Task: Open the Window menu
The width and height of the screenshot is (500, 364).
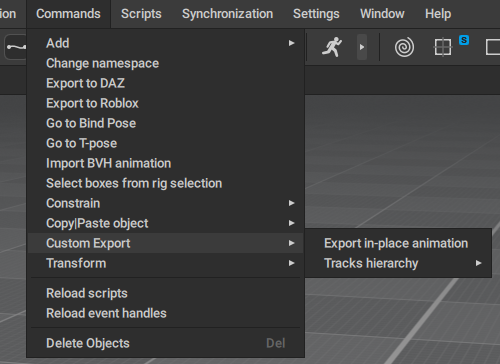Action: 382,14
